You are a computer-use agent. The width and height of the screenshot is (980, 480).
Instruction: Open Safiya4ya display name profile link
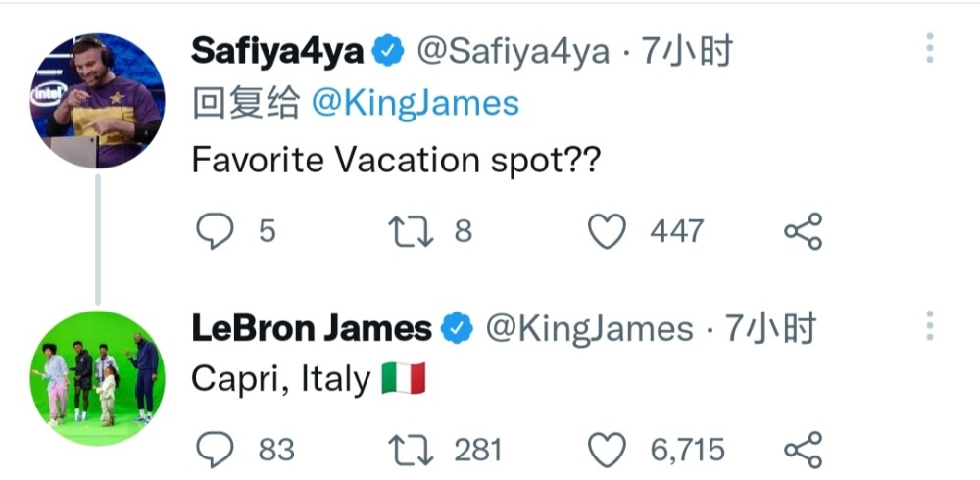click(277, 51)
